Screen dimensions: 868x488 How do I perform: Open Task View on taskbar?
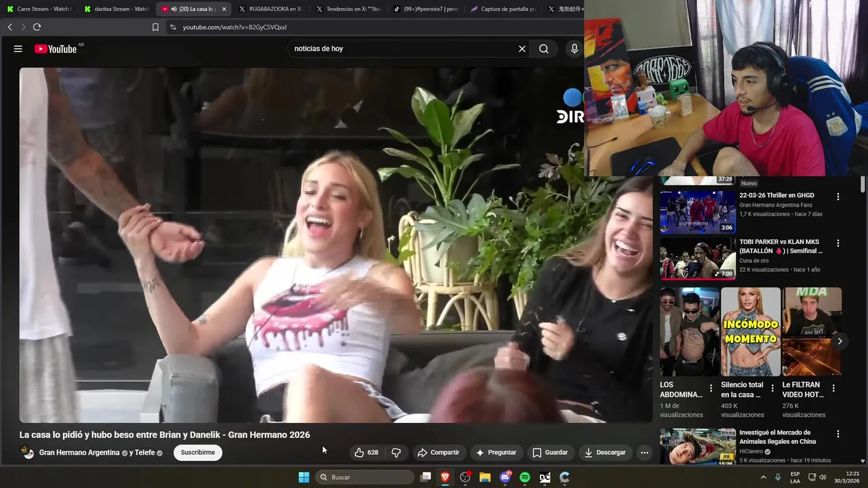(425, 477)
